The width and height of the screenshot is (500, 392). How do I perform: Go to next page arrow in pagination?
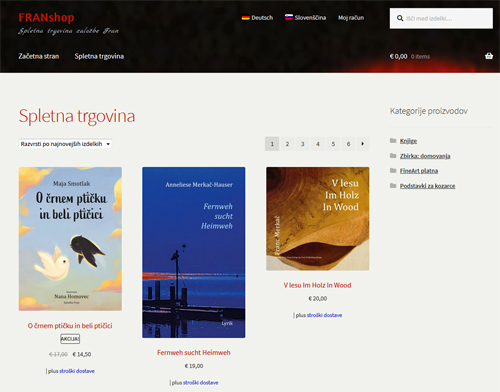pos(363,144)
